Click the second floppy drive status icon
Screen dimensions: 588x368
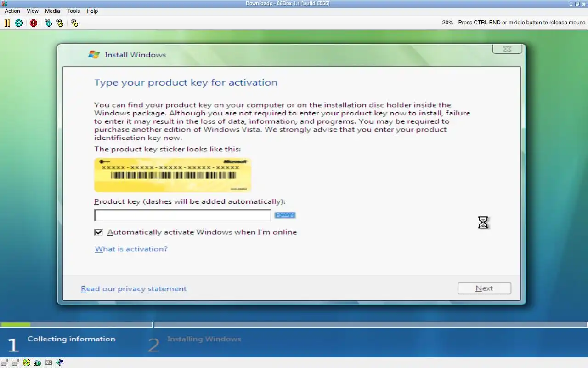[16, 362]
